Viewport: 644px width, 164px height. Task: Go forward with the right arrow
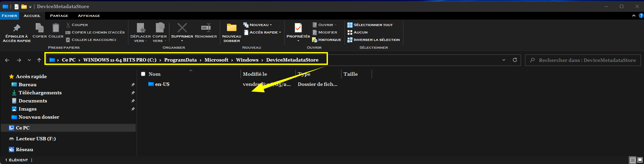coord(19,60)
